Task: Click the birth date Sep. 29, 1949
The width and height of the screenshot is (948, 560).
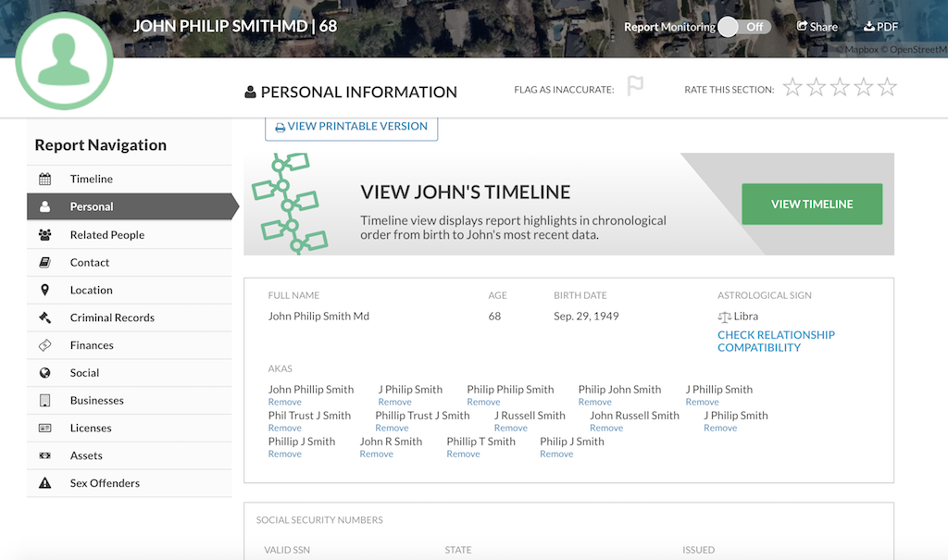Action: click(586, 317)
